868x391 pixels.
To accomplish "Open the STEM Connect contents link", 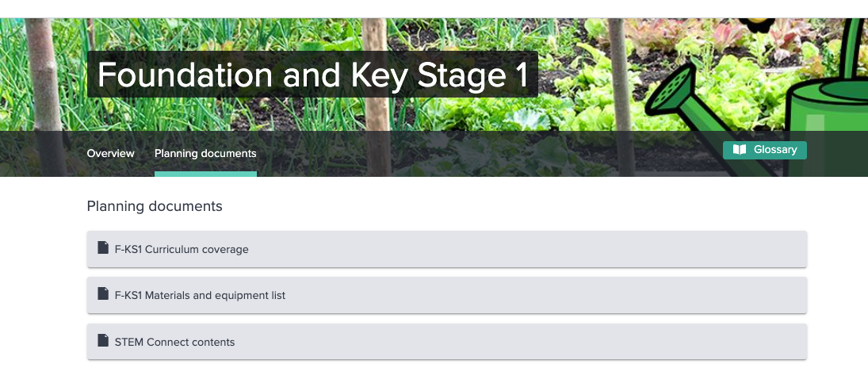I will point(175,342).
